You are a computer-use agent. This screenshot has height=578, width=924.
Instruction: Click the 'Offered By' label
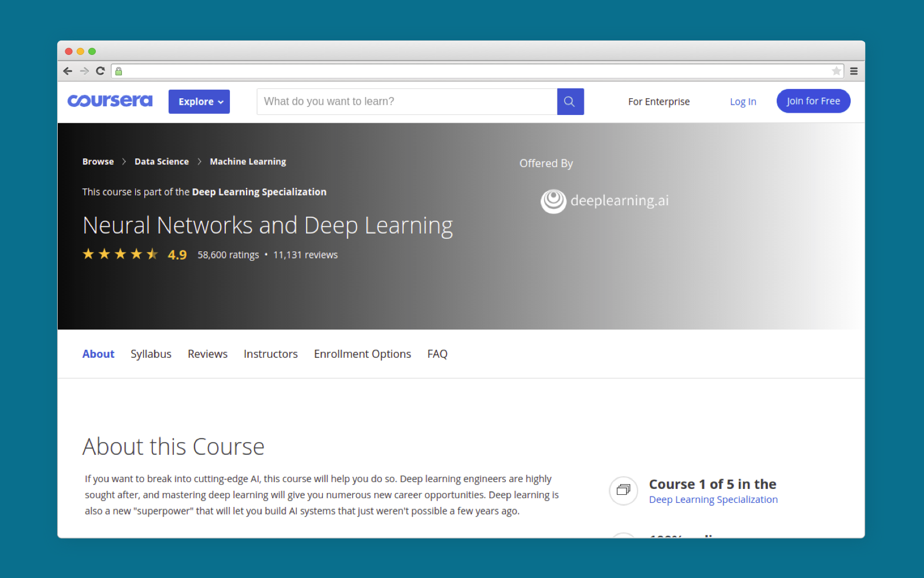(x=546, y=164)
